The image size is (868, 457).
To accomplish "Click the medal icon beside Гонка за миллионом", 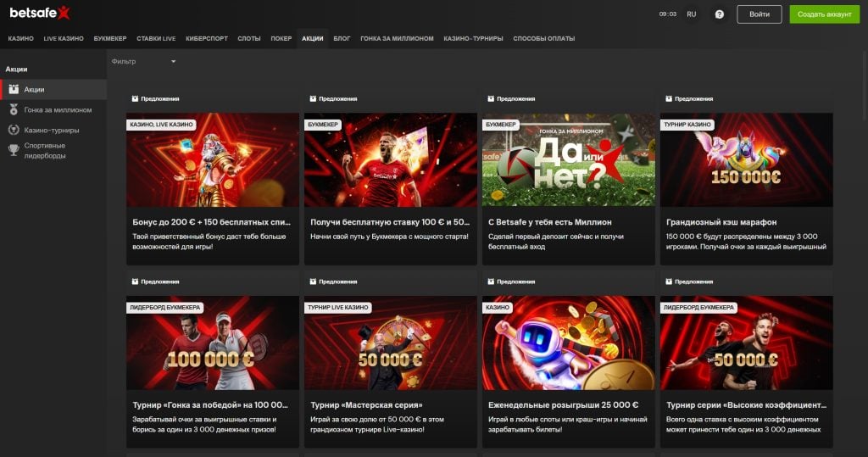I will click(14, 109).
